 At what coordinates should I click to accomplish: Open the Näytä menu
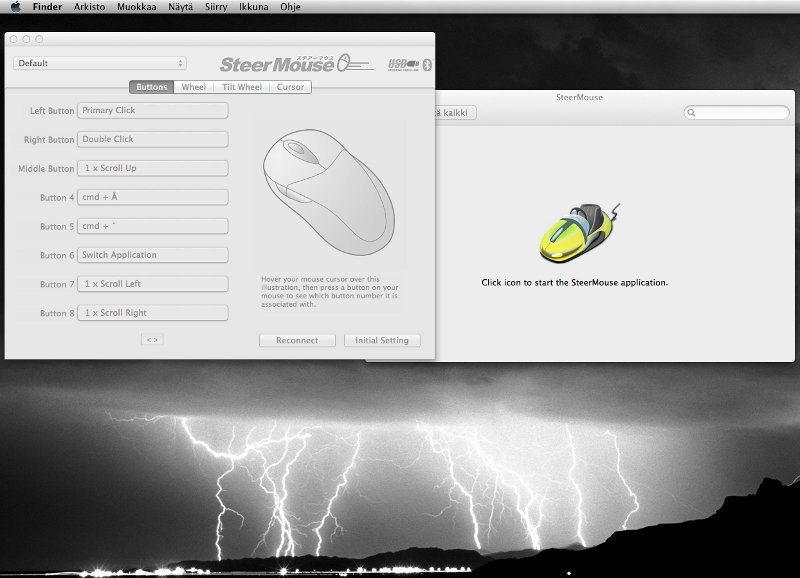181,7
